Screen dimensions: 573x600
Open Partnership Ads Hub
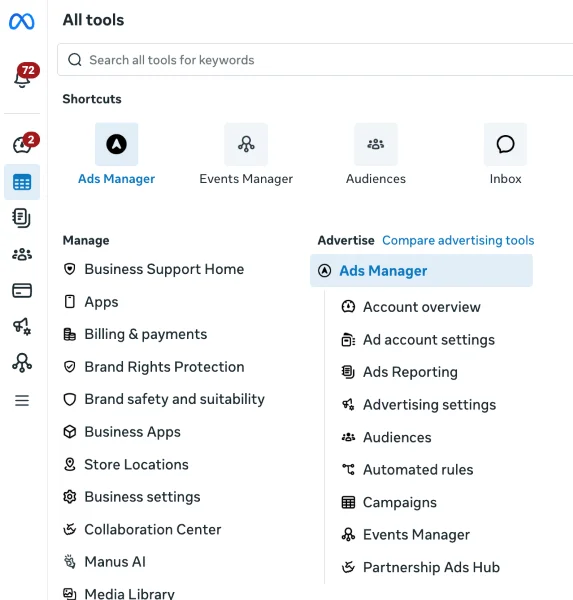[x=431, y=567]
